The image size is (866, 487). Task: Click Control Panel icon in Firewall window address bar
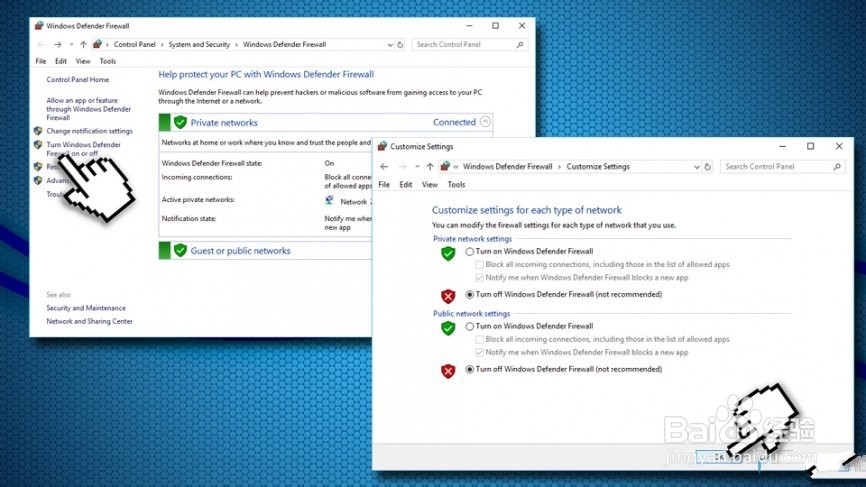click(x=97, y=44)
